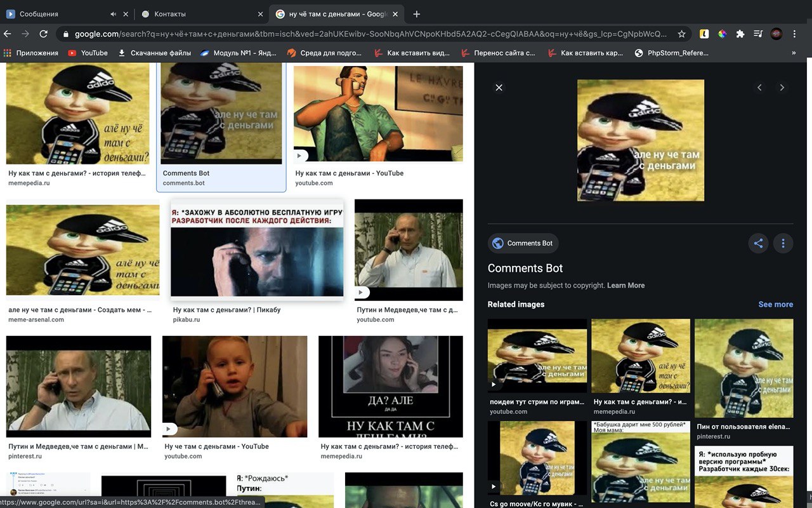Screen dimensions: 812x508
Task: Open the PhpStorm_Refere... bookmark
Action: [x=671, y=53]
